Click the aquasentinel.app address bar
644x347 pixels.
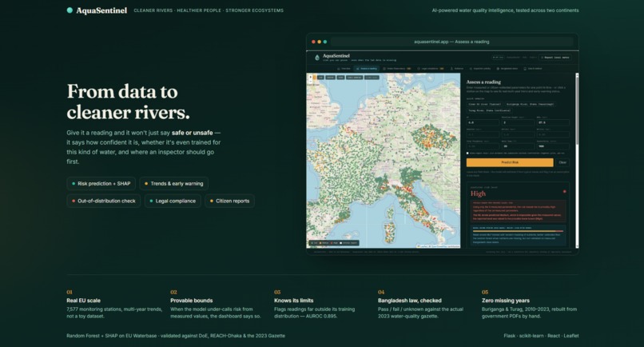[x=451, y=42]
